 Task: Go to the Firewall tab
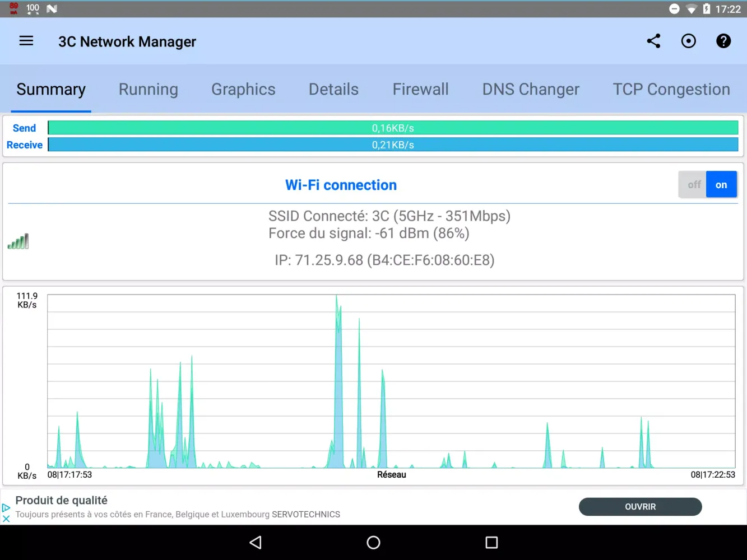(x=420, y=90)
